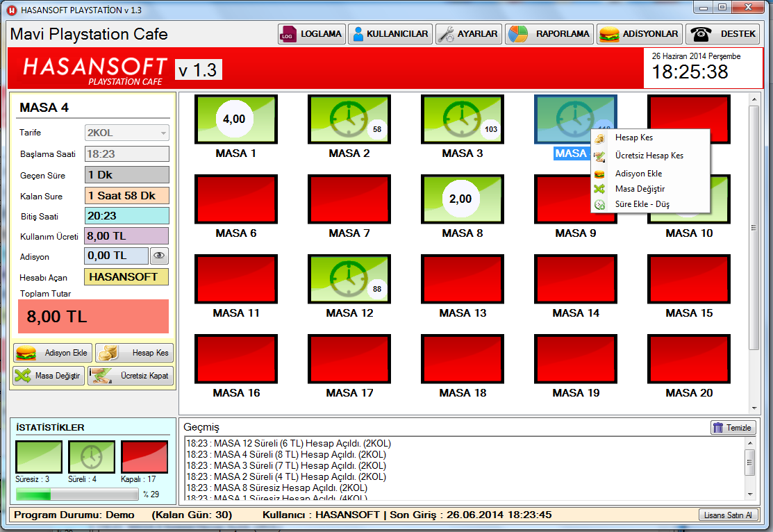This screenshot has width=773, height=532.
Task: Click the Ücretsiz Kapat button
Action: tap(131, 376)
